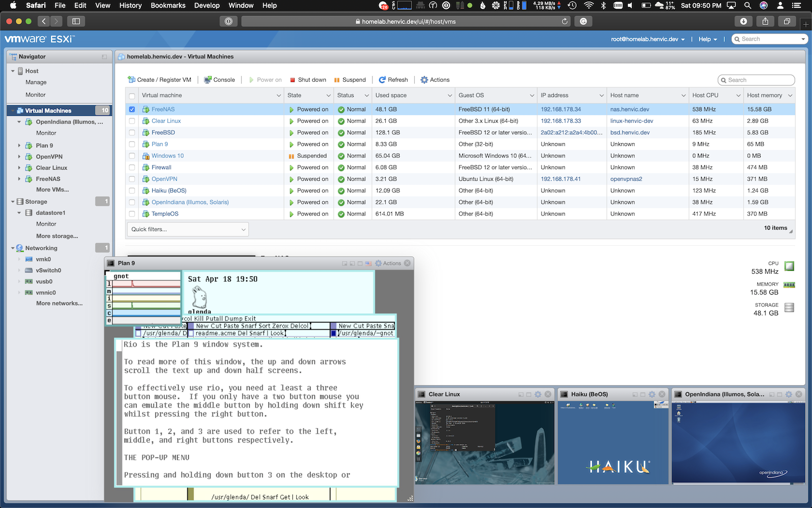812x508 pixels.
Task: Click the Safari show tabs overview icon
Action: tap(787, 21)
